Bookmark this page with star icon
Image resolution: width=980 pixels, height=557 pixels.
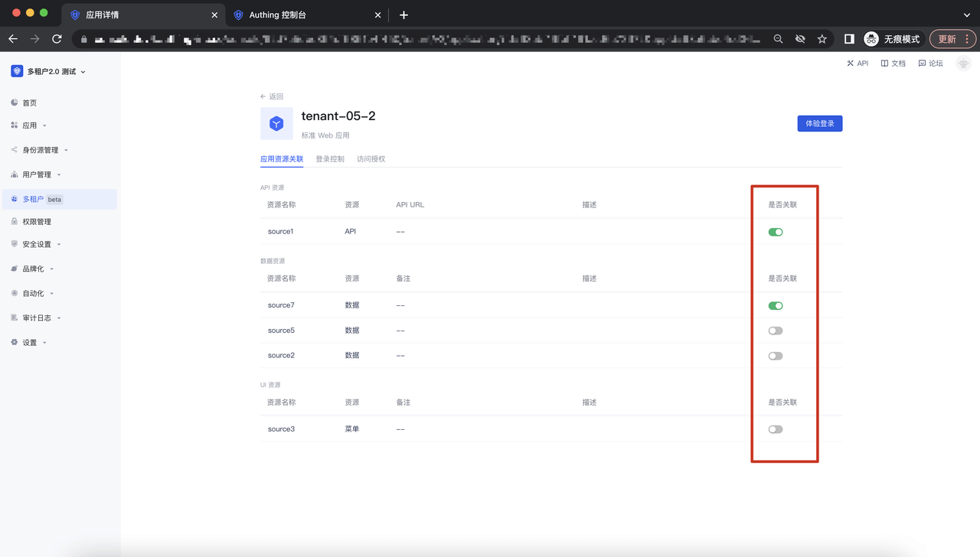pos(822,39)
